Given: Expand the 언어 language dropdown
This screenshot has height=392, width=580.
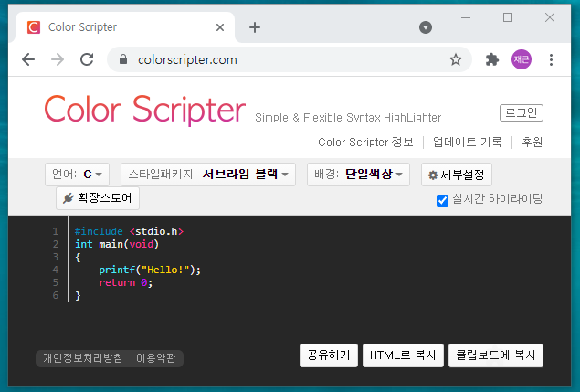Looking at the screenshot, I should (x=77, y=174).
